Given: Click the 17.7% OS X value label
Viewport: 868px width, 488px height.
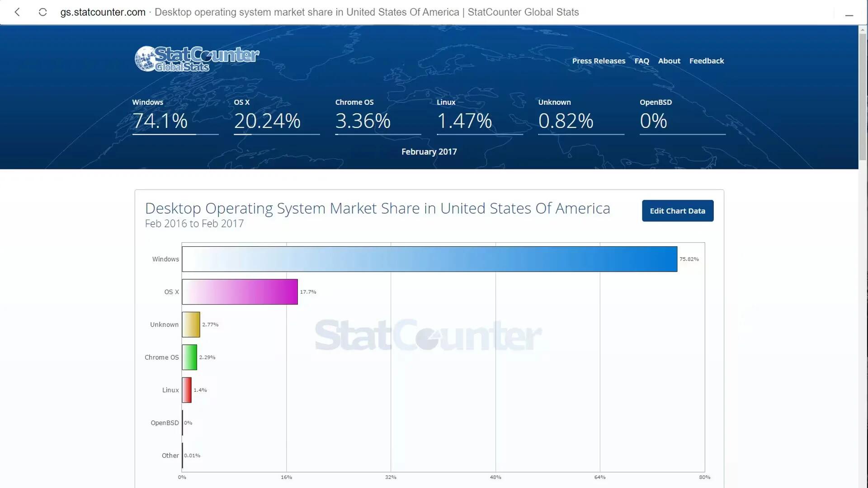Looking at the screenshot, I should tap(308, 292).
